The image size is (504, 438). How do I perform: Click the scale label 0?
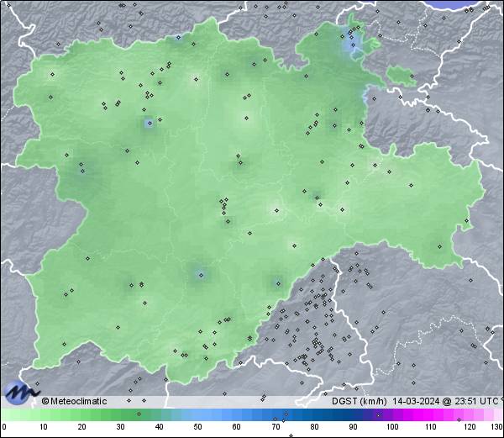[x=4, y=427]
